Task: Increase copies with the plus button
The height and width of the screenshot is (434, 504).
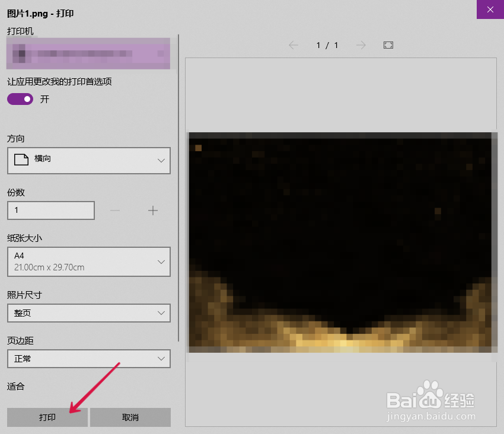Action: (x=152, y=210)
